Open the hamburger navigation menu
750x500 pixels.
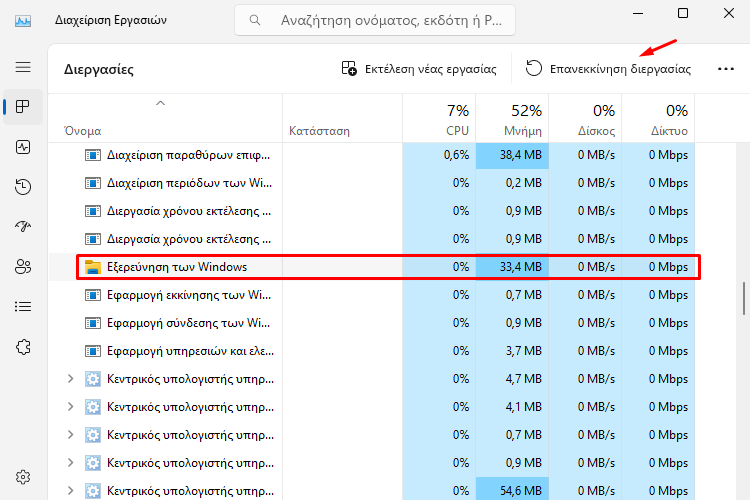coord(23,67)
